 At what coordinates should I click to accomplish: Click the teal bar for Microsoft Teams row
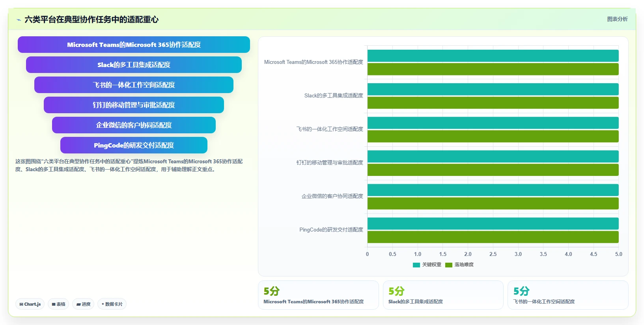point(493,56)
